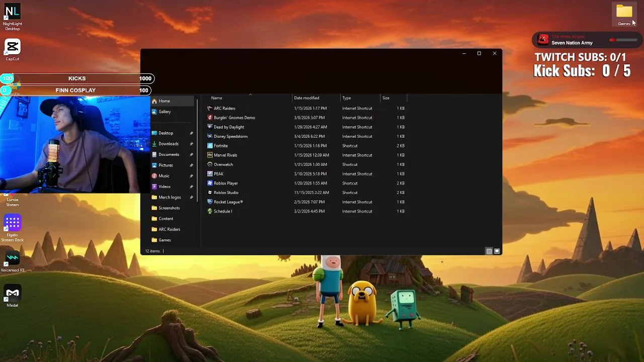Select the Rocket League shortcut

coord(225,202)
